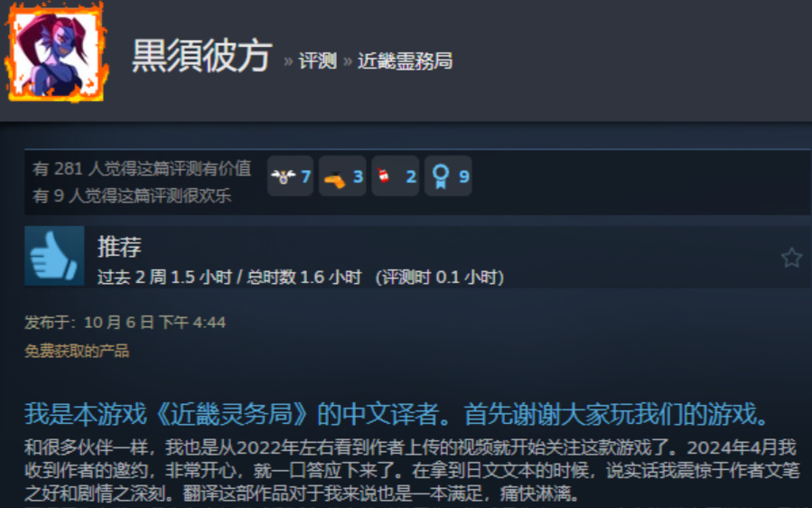Click the 9 人觉得这篇评测很欢乐 funny count
812x508 pixels.
[132, 196]
